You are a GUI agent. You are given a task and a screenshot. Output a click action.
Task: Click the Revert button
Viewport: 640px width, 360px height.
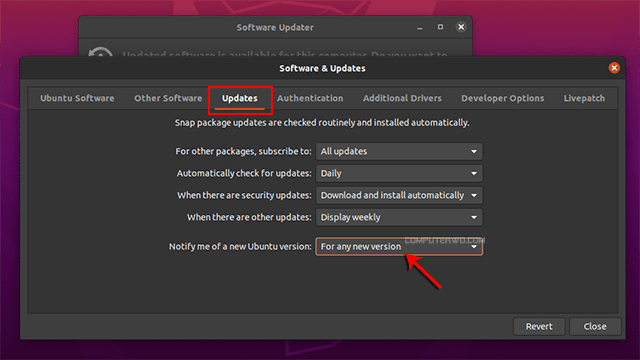pyautogui.click(x=539, y=327)
